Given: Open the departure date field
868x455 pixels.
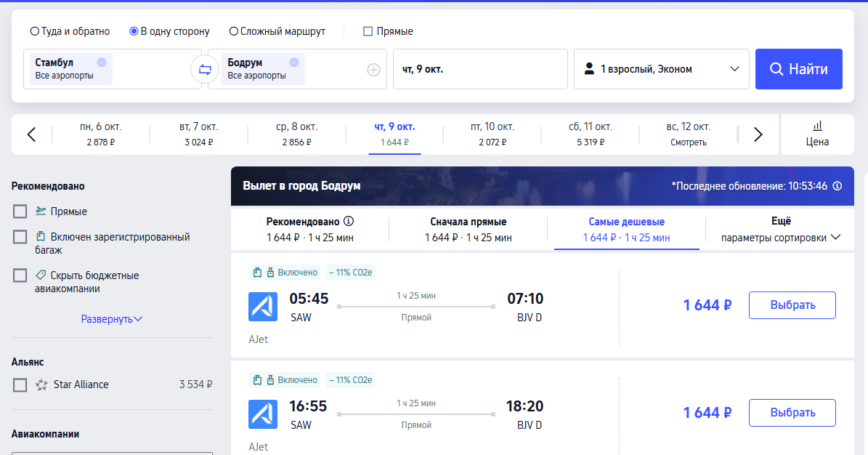Looking at the screenshot, I should pyautogui.click(x=481, y=69).
